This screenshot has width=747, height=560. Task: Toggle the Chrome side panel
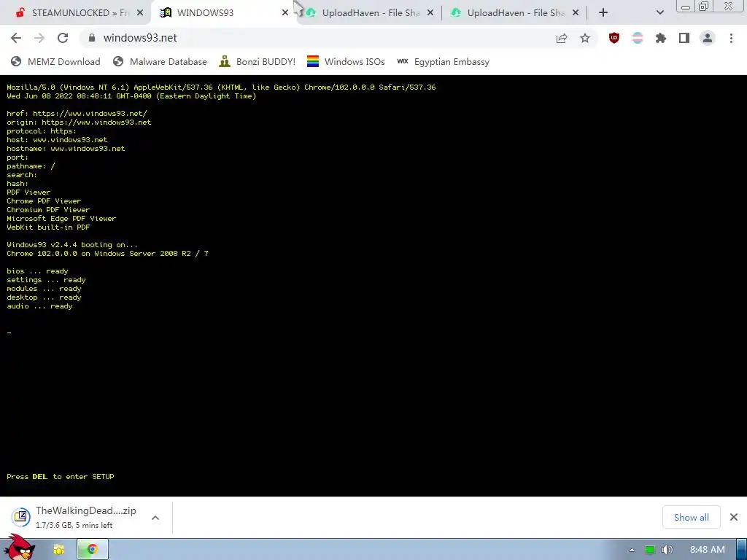pos(684,38)
